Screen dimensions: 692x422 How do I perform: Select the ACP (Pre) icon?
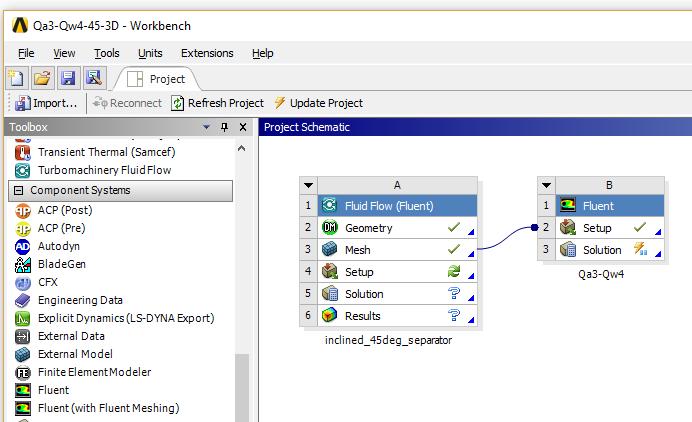(23, 229)
